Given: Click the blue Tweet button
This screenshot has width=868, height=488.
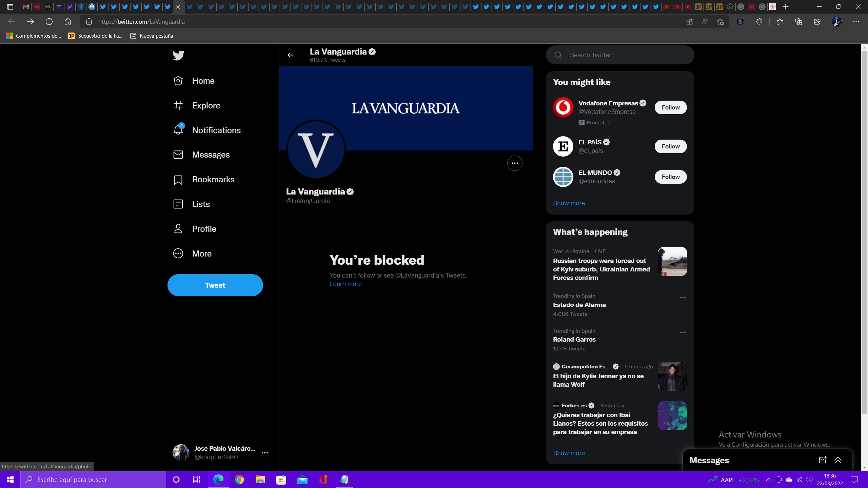Looking at the screenshot, I should (215, 285).
